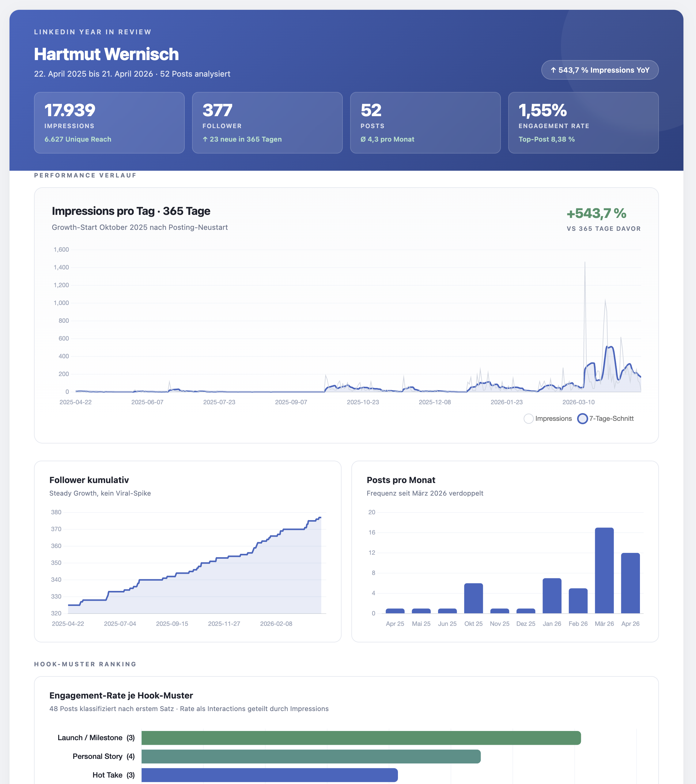Click the 543,7 % Impressions YoY badge
696x784 pixels.
(600, 70)
